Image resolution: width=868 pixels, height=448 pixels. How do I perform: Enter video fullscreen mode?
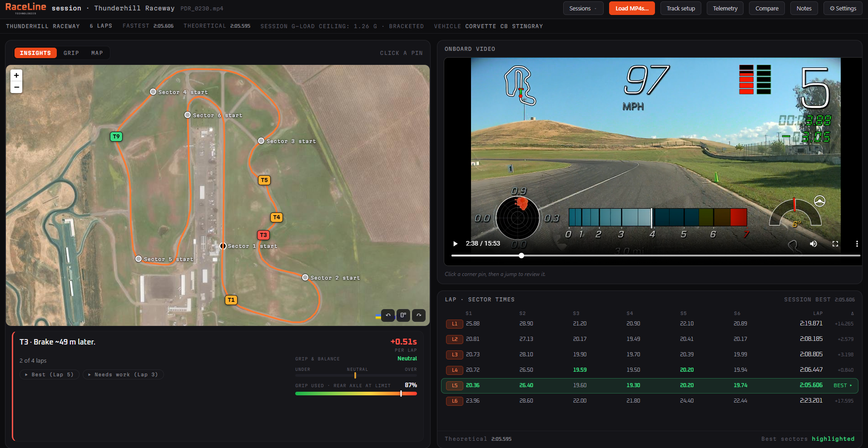point(835,244)
